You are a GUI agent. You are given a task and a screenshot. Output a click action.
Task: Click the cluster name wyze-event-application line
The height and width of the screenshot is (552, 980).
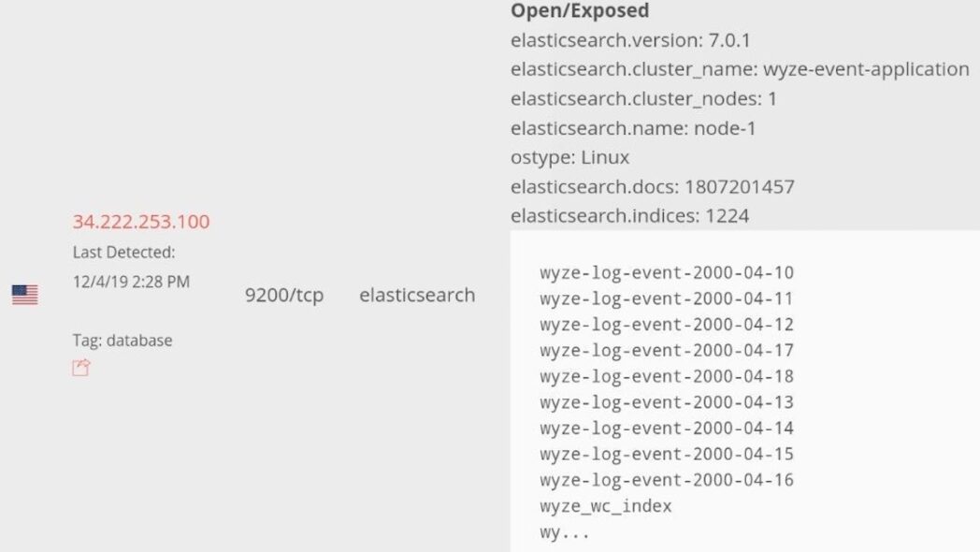point(740,70)
